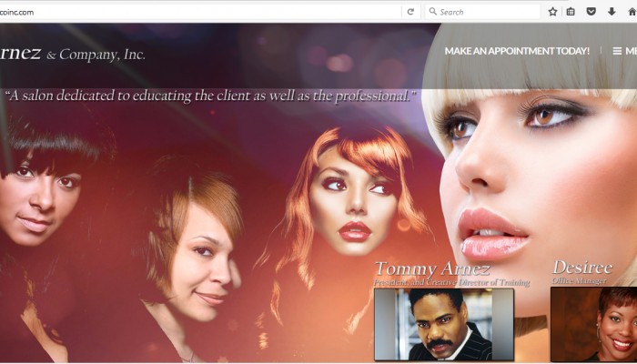Viewport: 637px width, 364px height.
Task: Select the Tommy Arnez name heading
Action: point(432,269)
